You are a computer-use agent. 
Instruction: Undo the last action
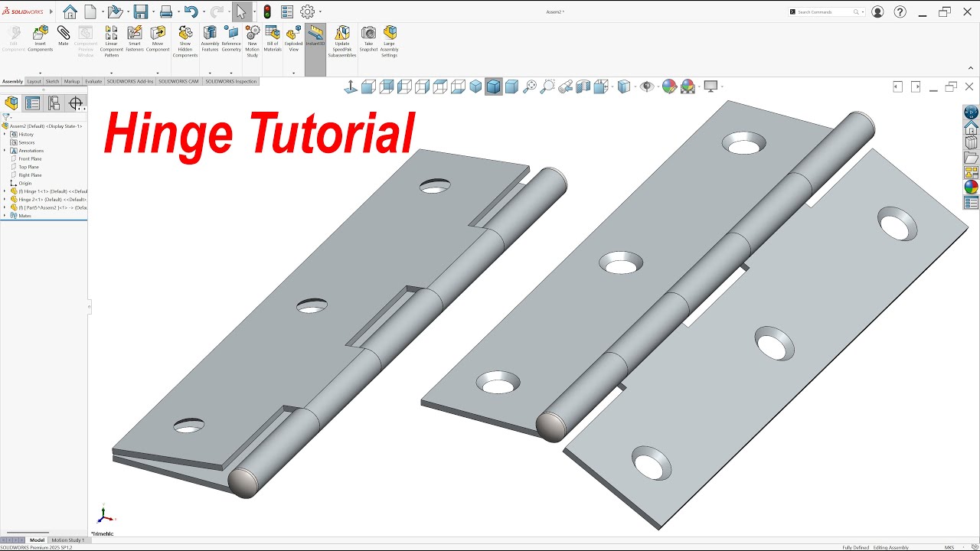(x=191, y=11)
